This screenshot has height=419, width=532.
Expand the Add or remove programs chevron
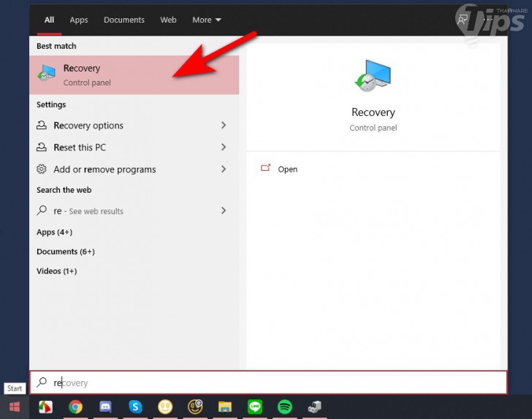click(x=224, y=169)
